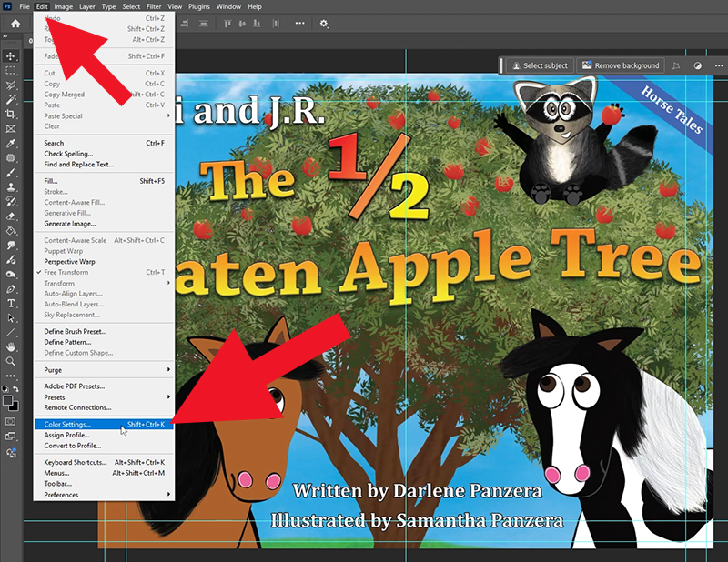Viewport: 728px width, 562px height.
Task: Choose Color Settings from Edit menu
Action: tap(104, 424)
